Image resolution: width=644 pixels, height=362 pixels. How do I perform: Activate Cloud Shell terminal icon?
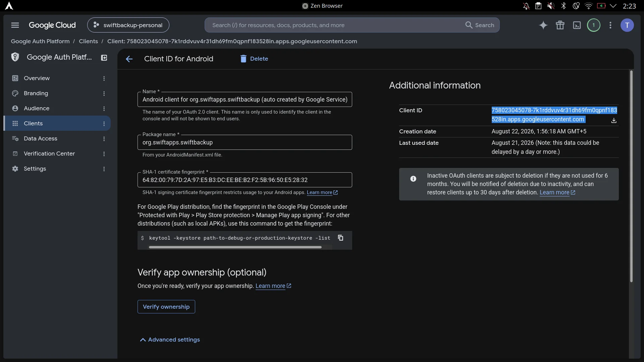pos(577,25)
